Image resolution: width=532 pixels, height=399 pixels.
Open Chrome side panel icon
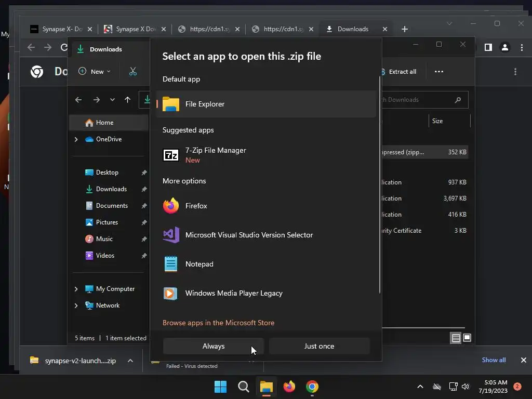click(x=488, y=47)
